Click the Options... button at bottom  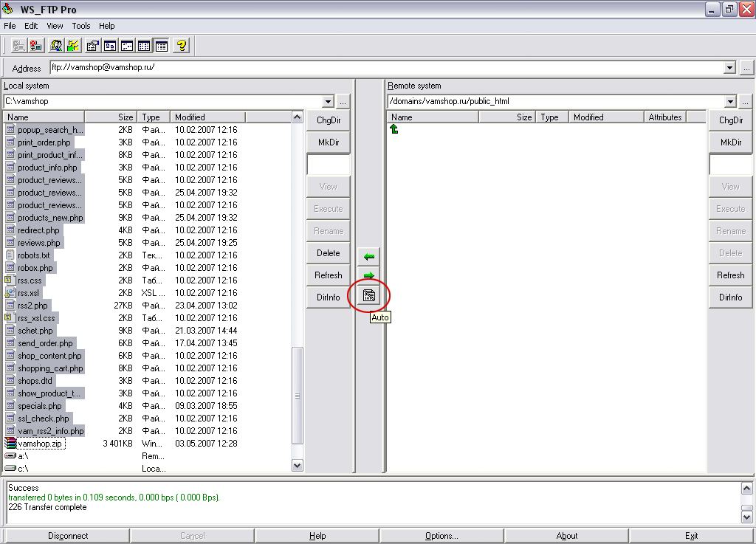pyautogui.click(x=441, y=536)
